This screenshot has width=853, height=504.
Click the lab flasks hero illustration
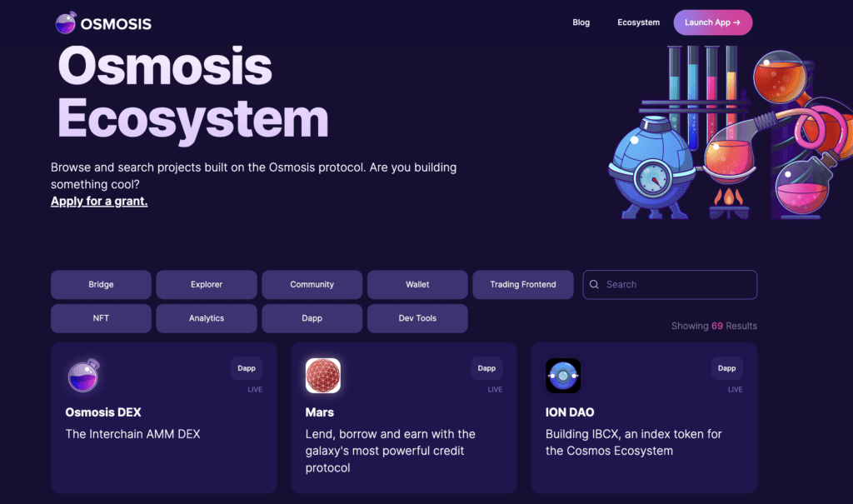coord(730,132)
